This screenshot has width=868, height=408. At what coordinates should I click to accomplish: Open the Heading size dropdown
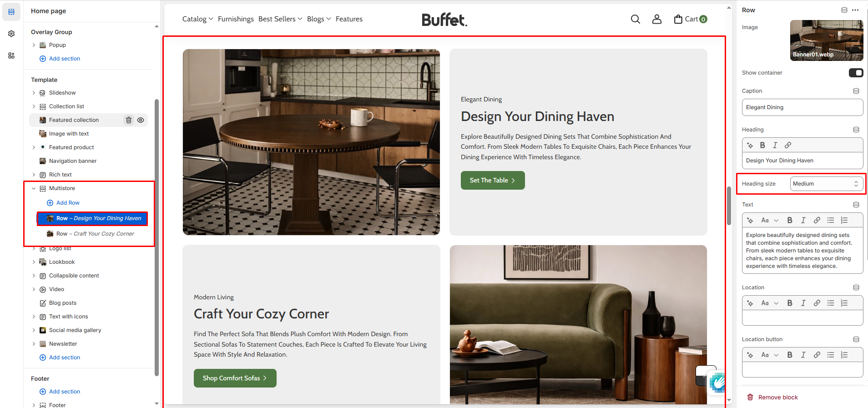click(x=827, y=184)
